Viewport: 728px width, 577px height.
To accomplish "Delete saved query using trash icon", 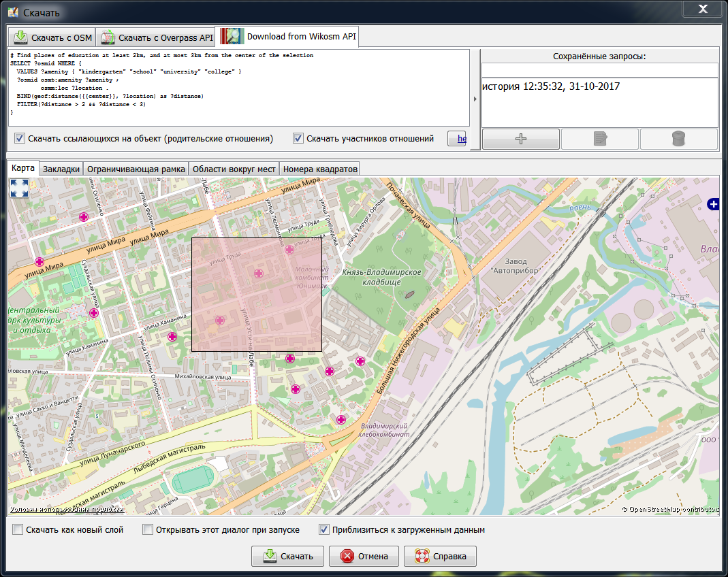I will pos(678,139).
